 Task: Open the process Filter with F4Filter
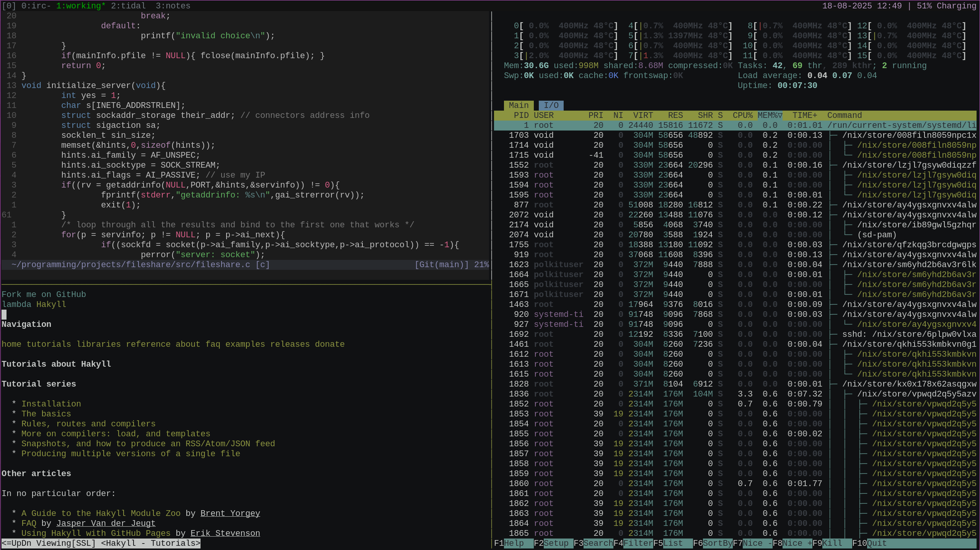coord(633,543)
